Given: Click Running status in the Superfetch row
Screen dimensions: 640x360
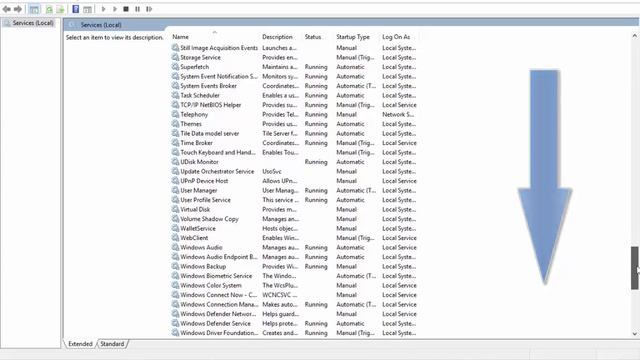Looking at the screenshot, I should click(316, 67).
